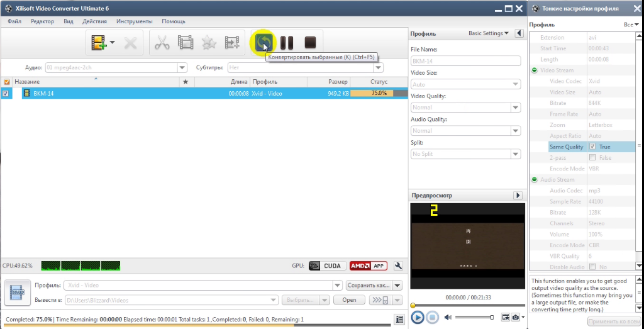Toggle the Disable Audio checkbox
The image size is (644, 329).
(592, 267)
